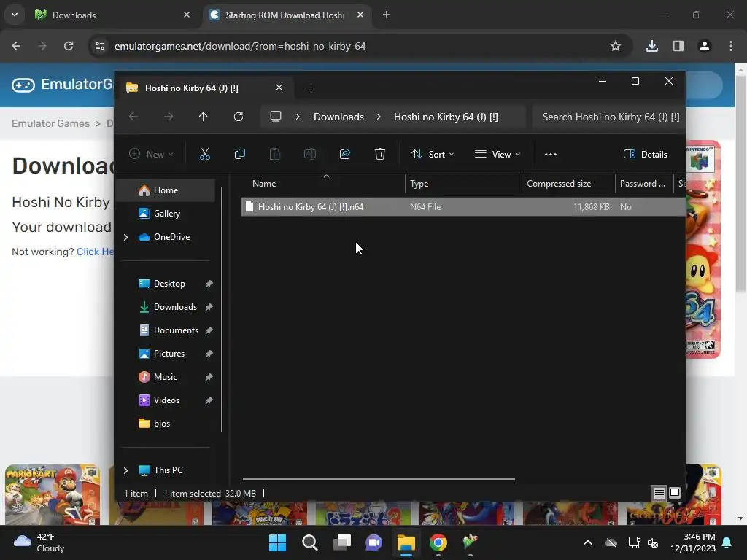The image size is (747, 560).
Task: Open Chrome tab search dropdown arrow
Action: [15, 15]
